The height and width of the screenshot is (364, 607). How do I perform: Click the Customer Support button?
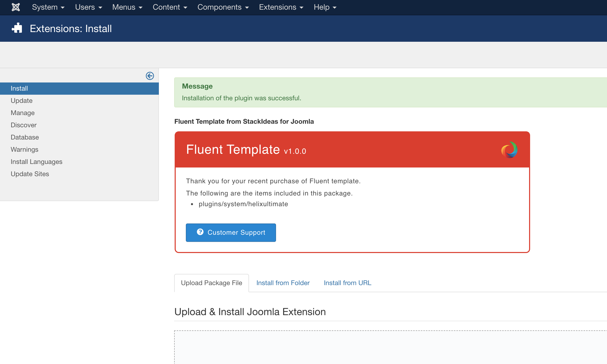(231, 232)
